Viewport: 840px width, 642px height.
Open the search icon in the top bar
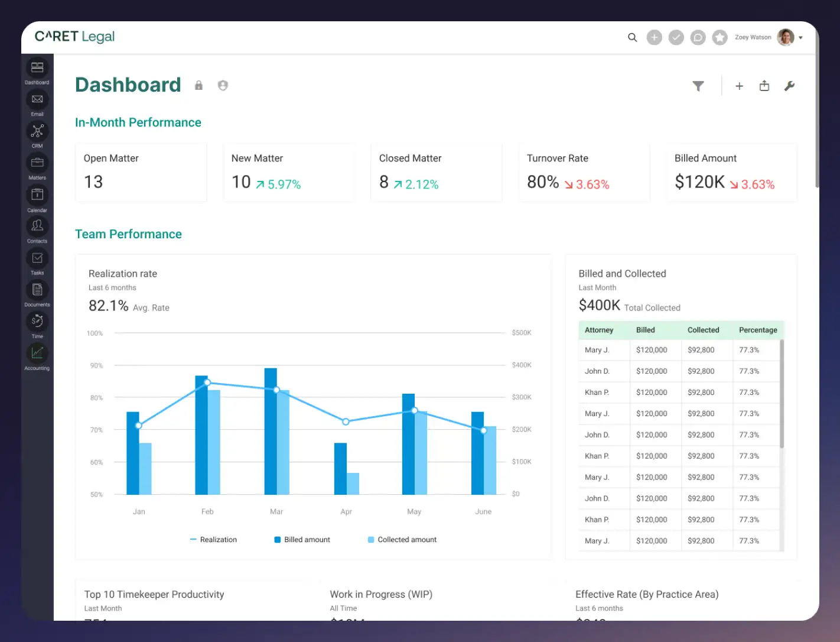(632, 37)
